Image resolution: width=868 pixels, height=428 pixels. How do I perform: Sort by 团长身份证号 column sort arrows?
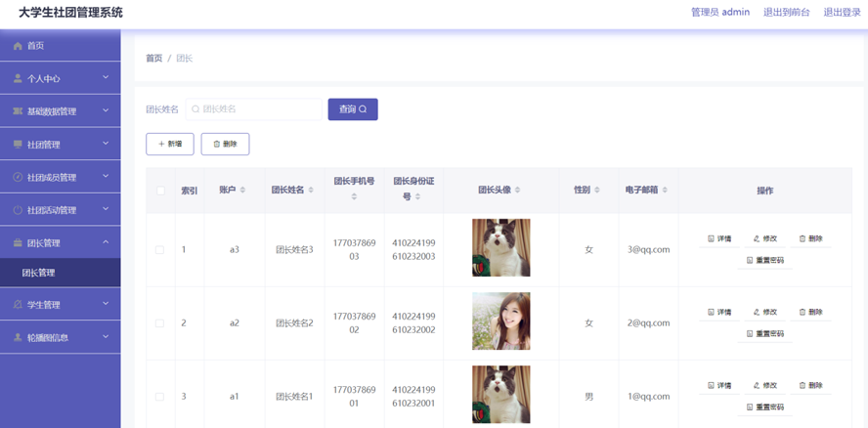pyautogui.click(x=418, y=196)
